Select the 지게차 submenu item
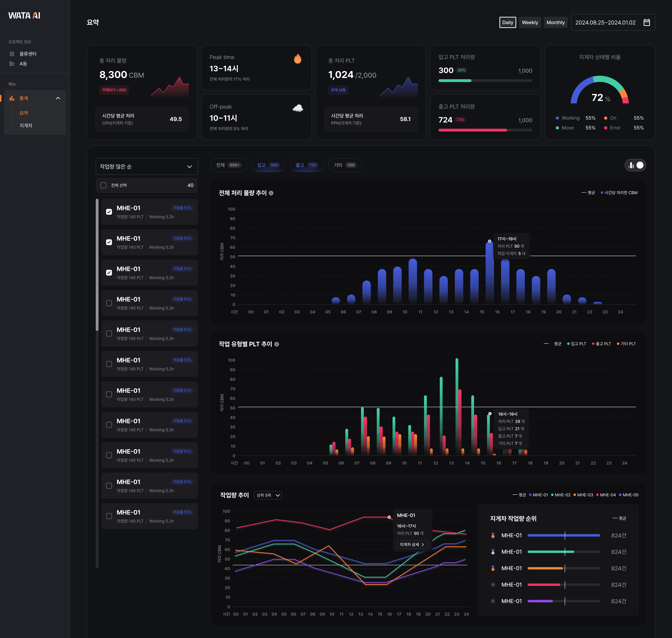This screenshot has width=672, height=638. [26, 126]
